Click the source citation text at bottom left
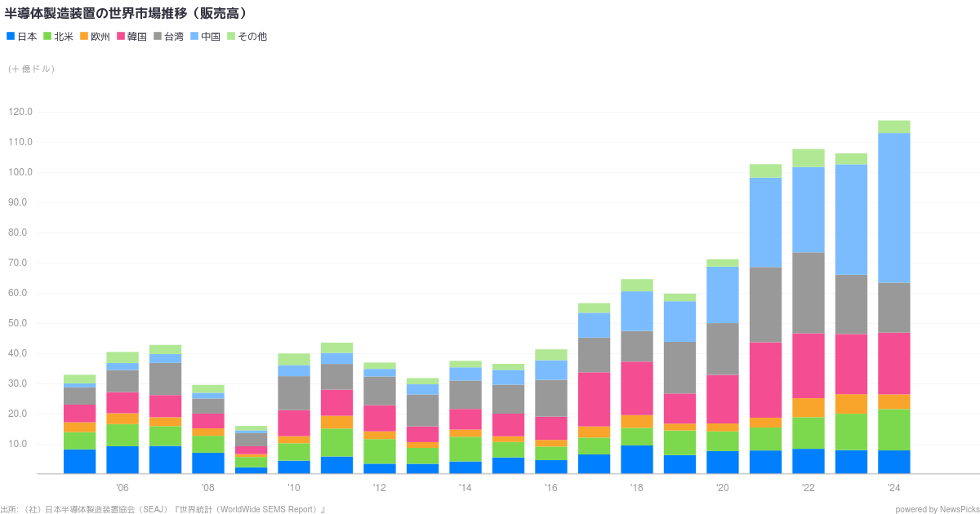The width and height of the screenshot is (980, 514). [x=163, y=509]
